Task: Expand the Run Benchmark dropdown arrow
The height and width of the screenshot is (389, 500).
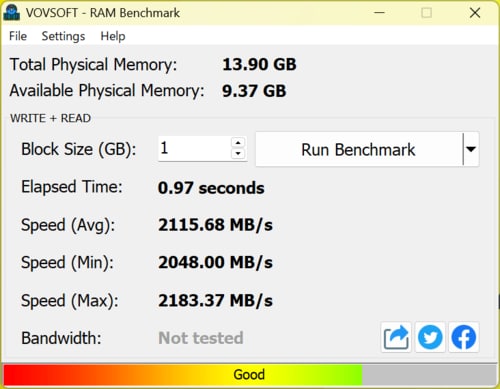Action: point(471,149)
